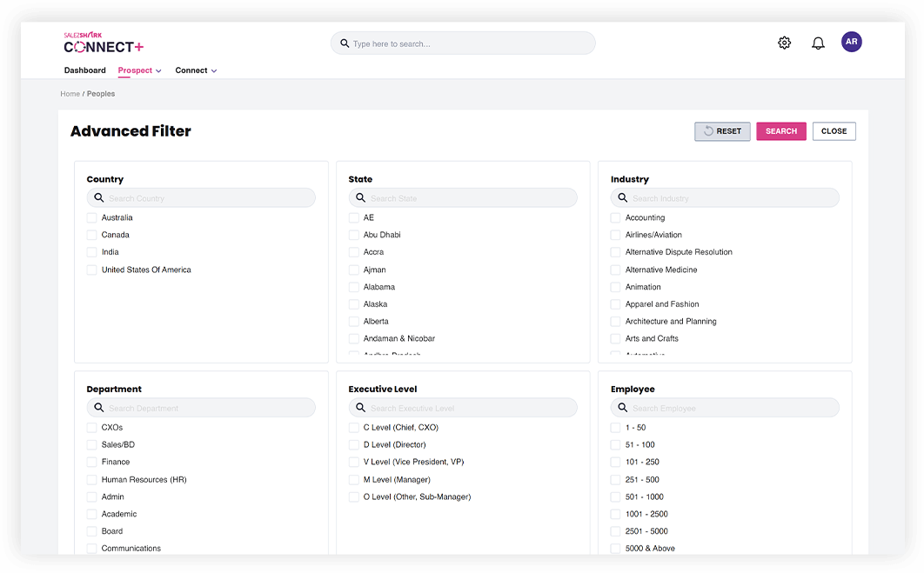Open the AR user profile avatar

click(851, 42)
